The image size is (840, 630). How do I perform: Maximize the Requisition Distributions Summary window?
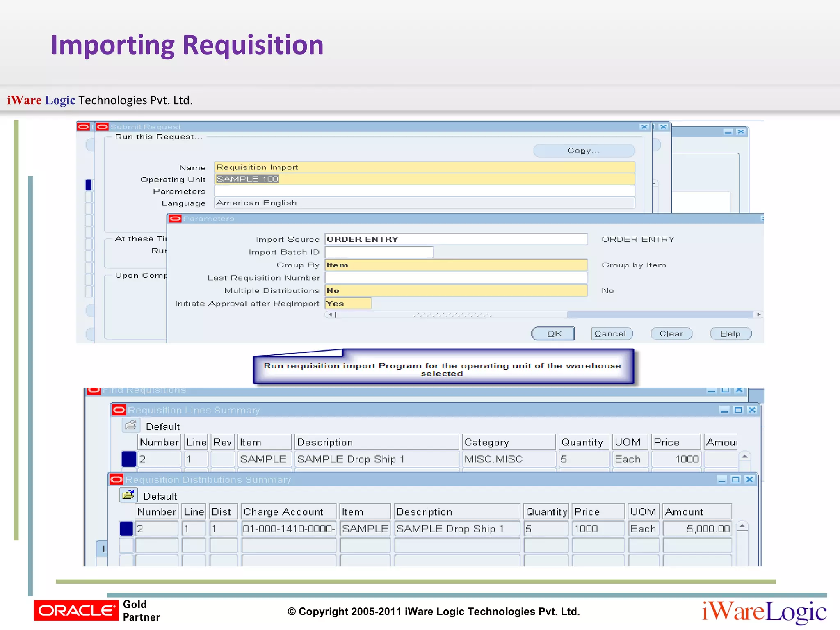coord(736,479)
